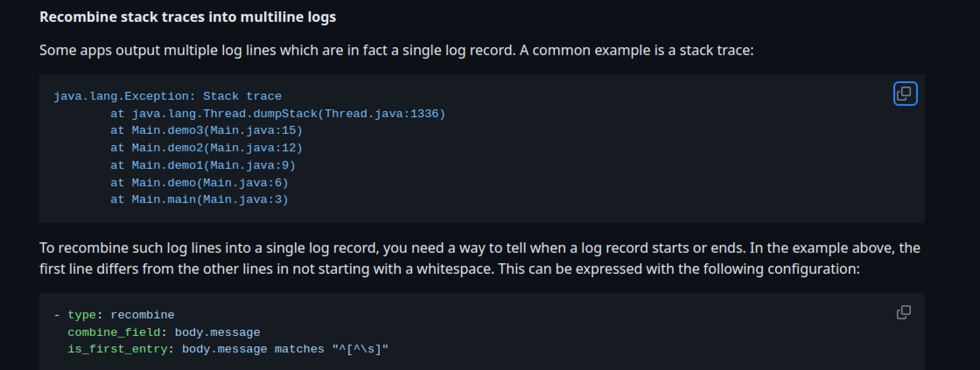Viewport: 980px width, 370px height.
Task: Click the 'body.message' value in the YAML
Action: (x=217, y=332)
